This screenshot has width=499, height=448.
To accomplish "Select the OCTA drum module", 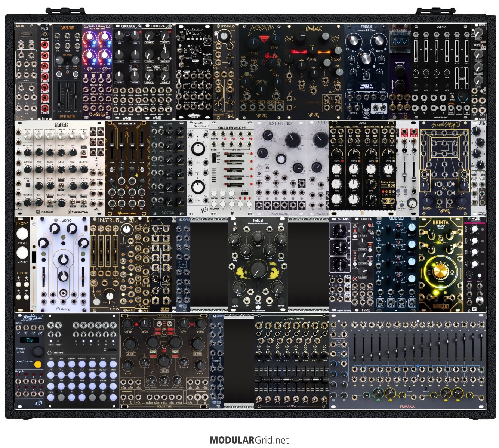I will click(363, 168).
